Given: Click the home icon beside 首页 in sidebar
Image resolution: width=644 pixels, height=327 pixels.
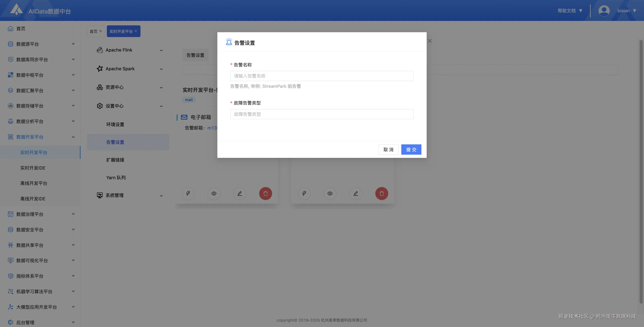Looking at the screenshot, I should point(10,29).
